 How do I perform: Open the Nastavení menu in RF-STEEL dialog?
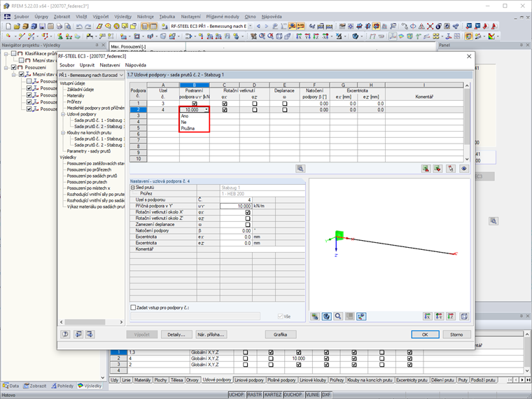pos(110,65)
